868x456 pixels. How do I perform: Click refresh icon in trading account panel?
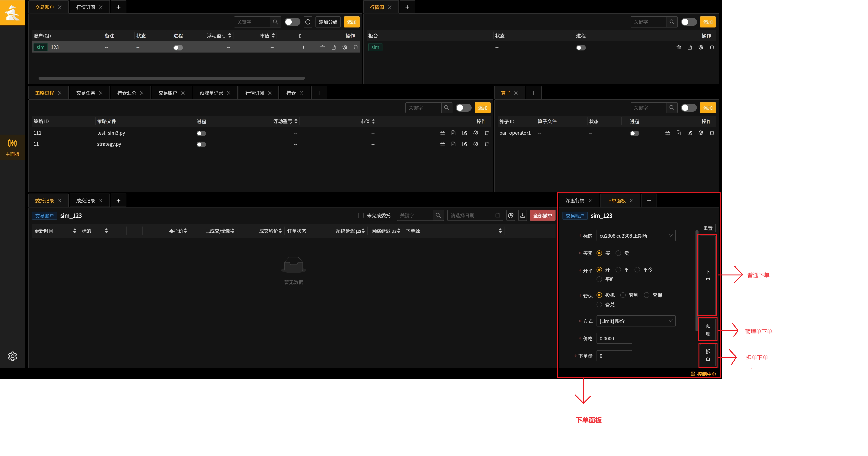308,22
